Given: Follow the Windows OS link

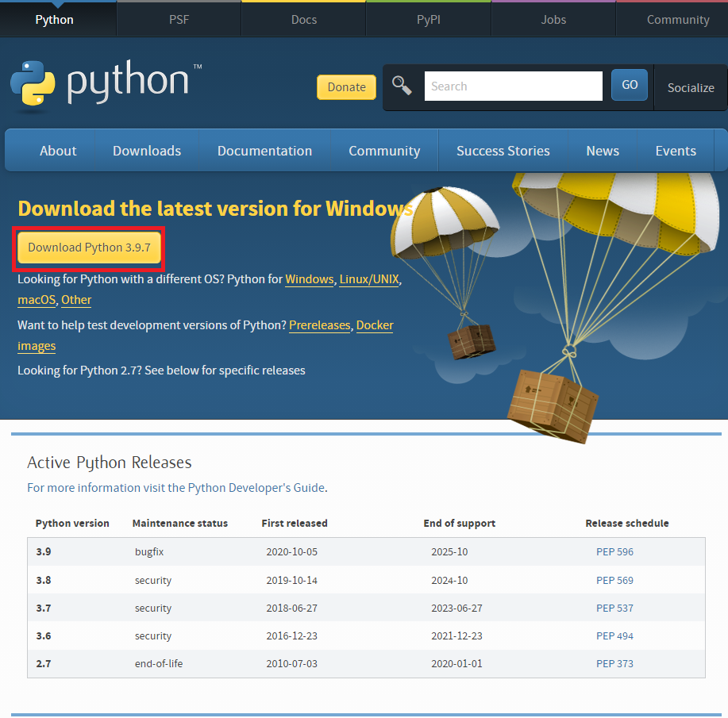Looking at the screenshot, I should pos(309,279).
